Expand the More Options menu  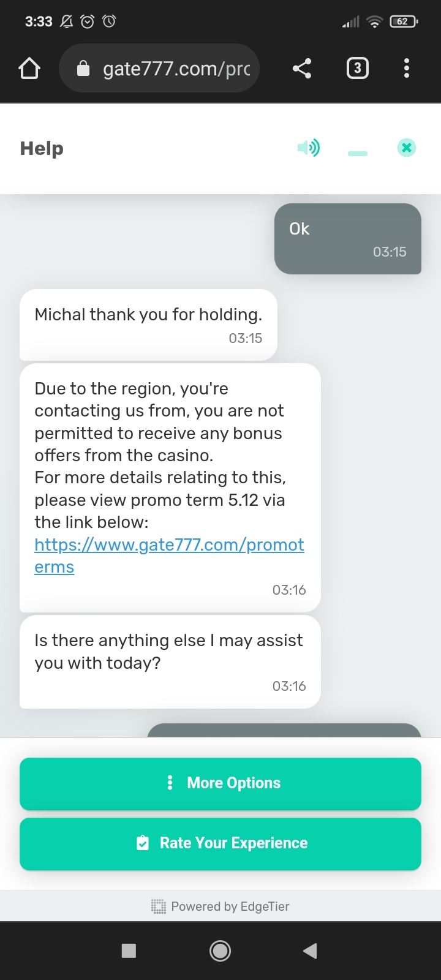pyautogui.click(x=221, y=783)
